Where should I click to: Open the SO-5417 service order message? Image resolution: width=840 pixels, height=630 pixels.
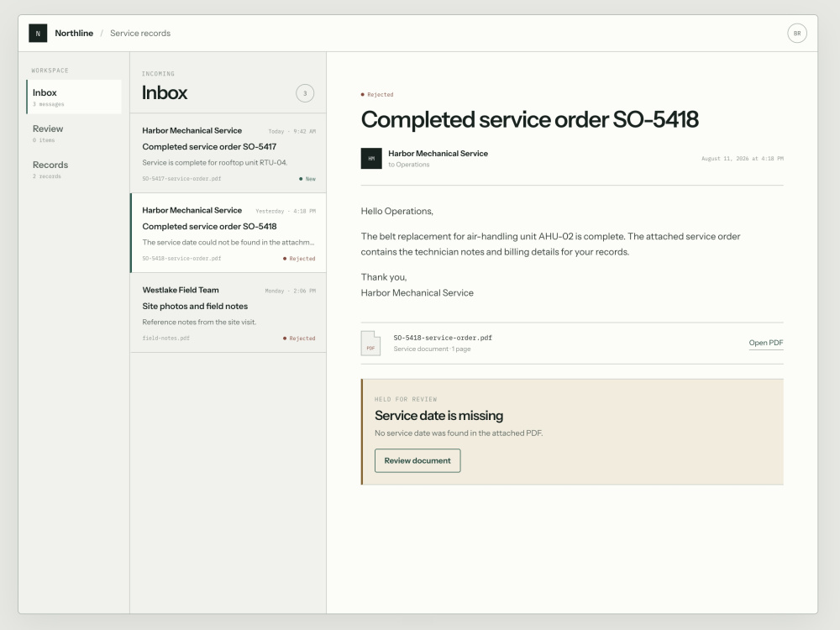(x=228, y=154)
